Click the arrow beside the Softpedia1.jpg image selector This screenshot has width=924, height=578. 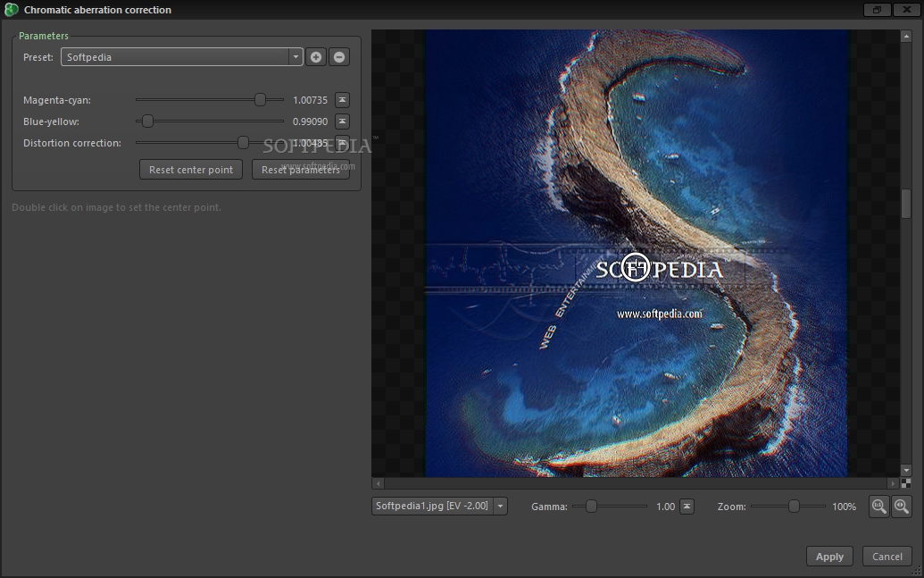[500, 506]
